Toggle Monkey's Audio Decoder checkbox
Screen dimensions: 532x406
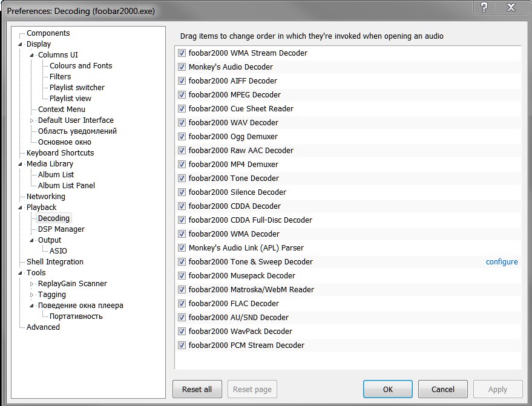182,67
